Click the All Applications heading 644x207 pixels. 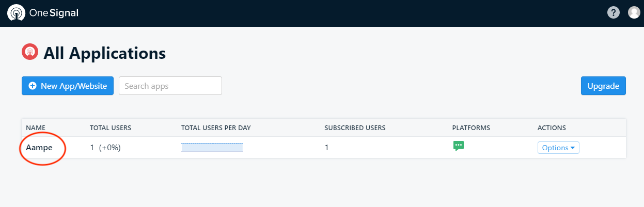pos(104,53)
